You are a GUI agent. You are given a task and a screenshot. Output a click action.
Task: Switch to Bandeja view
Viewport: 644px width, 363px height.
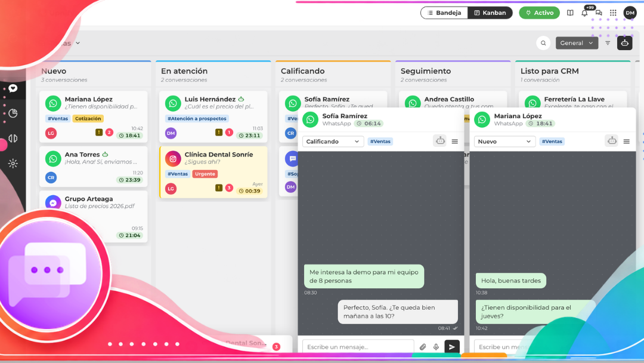click(444, 13)
